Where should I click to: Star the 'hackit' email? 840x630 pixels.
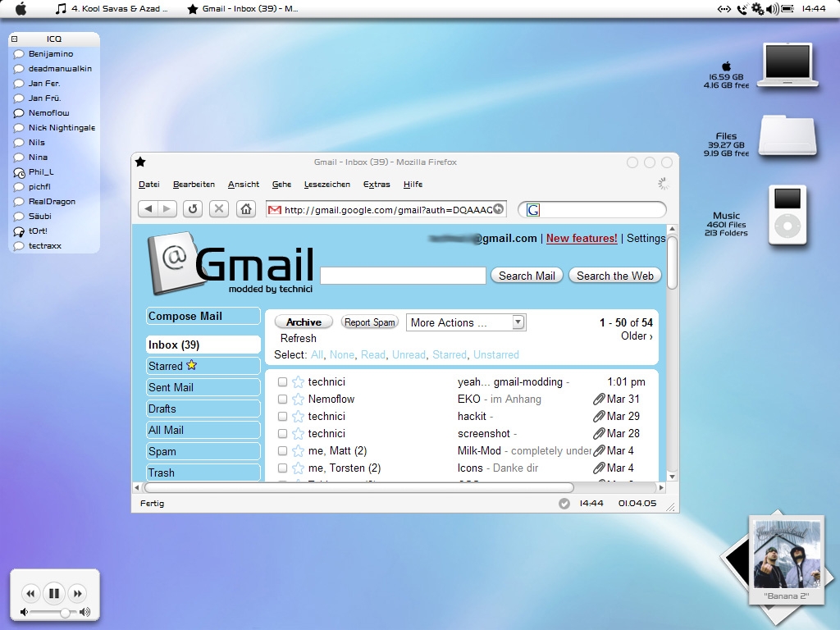[299, 416]
